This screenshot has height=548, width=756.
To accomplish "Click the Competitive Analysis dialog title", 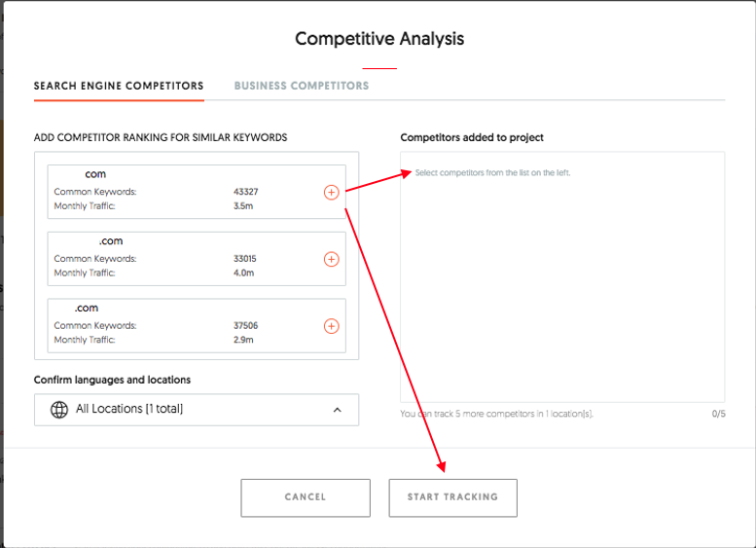I will pyautogui.click(x=379, y=40).
